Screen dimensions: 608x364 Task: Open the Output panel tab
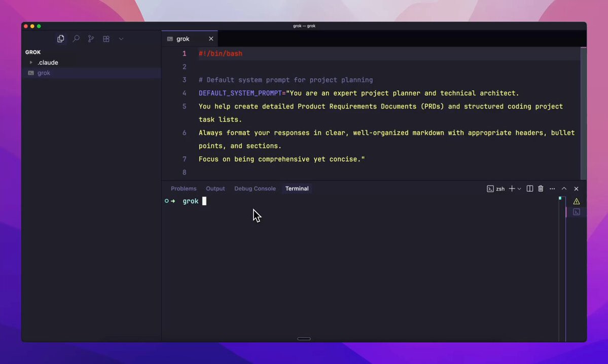point(215,189)
